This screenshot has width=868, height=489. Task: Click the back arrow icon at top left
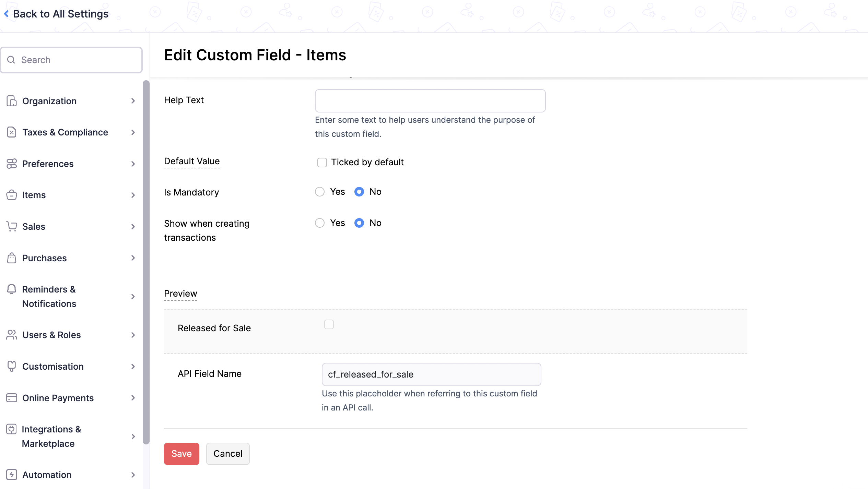(6, 14)
